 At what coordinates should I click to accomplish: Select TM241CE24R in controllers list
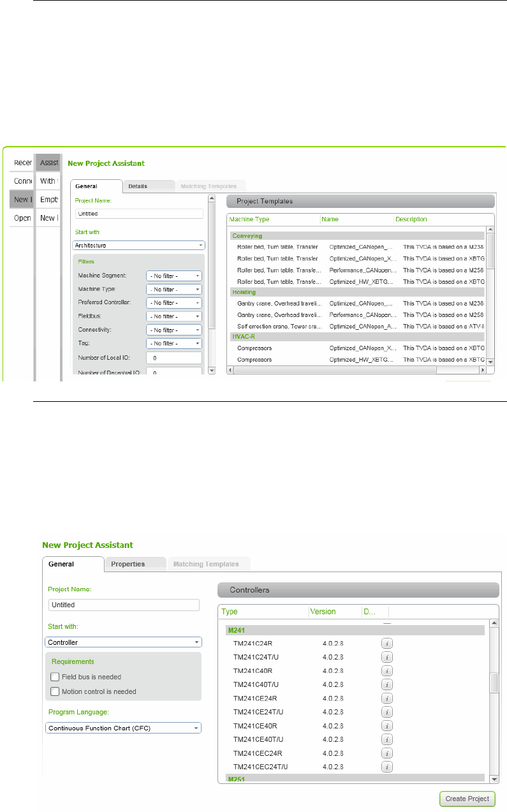(353, 698)
